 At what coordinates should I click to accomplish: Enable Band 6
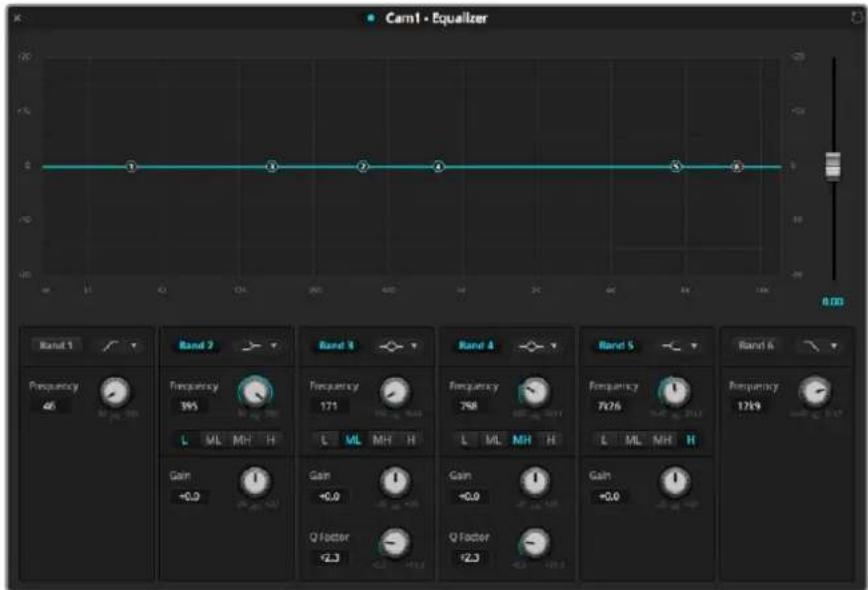(x=756, y=345)
